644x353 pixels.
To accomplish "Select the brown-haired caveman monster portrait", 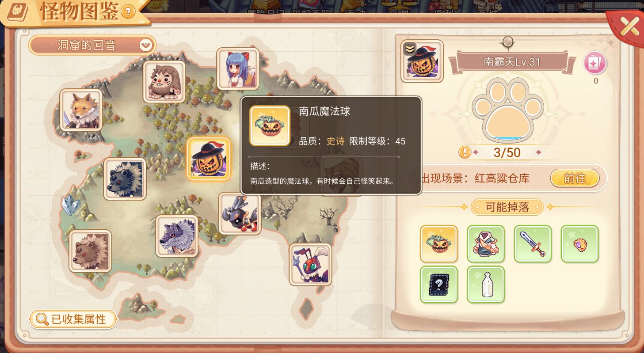I will click(x=164, y=82).
